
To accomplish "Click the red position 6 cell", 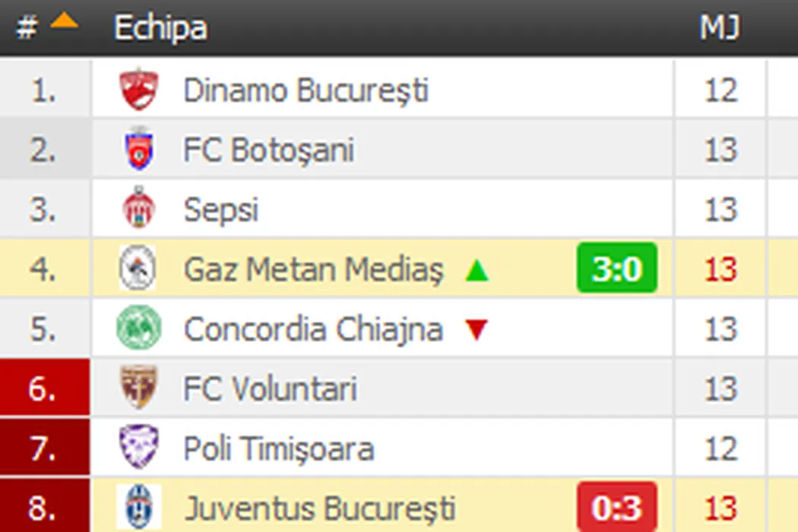I will (x=45, y=388).
